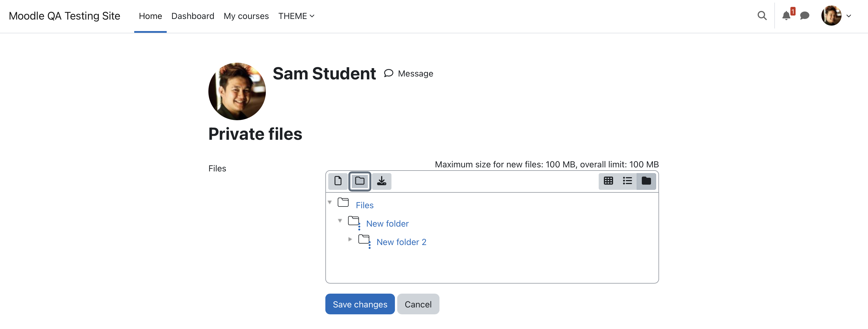
Task: Click the message bubble icon near name
Action: (x=389, y=73)
